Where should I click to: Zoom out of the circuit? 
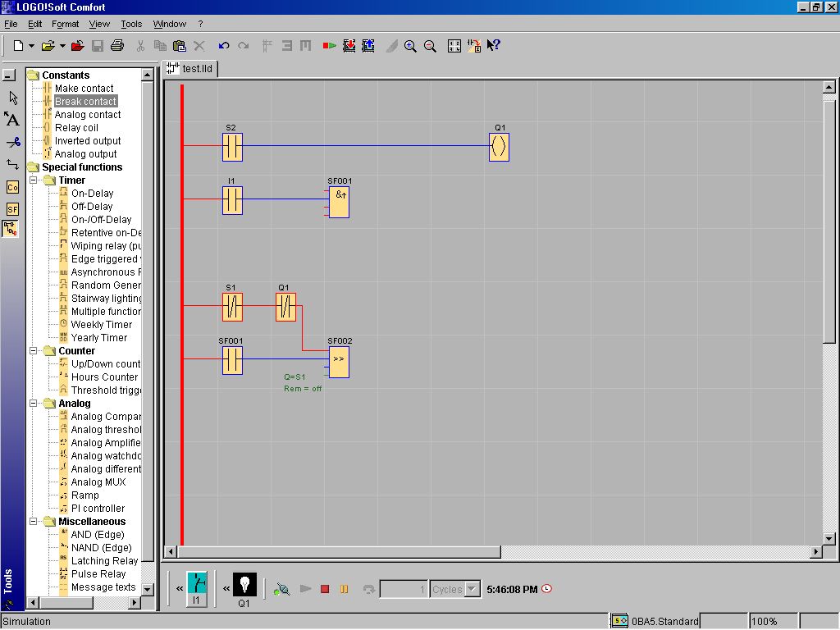pyautogui.click(x=430, y=46)
